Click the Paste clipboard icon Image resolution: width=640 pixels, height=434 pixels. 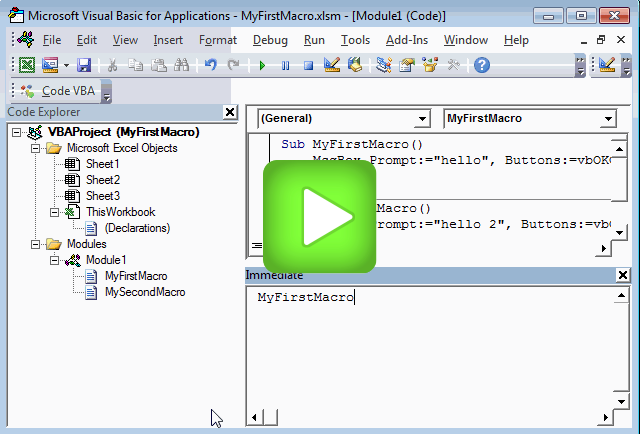pos(158,65)
